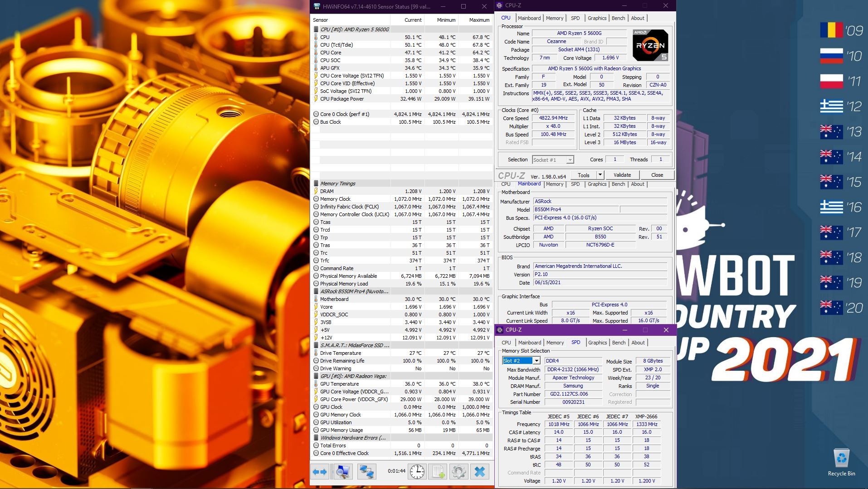
Task: Click the thermometer icon beside GPU Temperature
Action: coord(316,384)
